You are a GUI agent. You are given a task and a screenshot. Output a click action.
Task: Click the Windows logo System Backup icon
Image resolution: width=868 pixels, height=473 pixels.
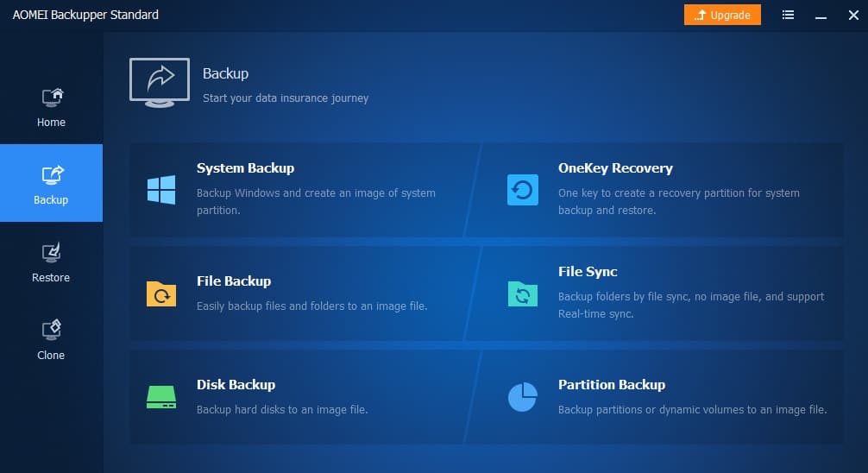161,189
